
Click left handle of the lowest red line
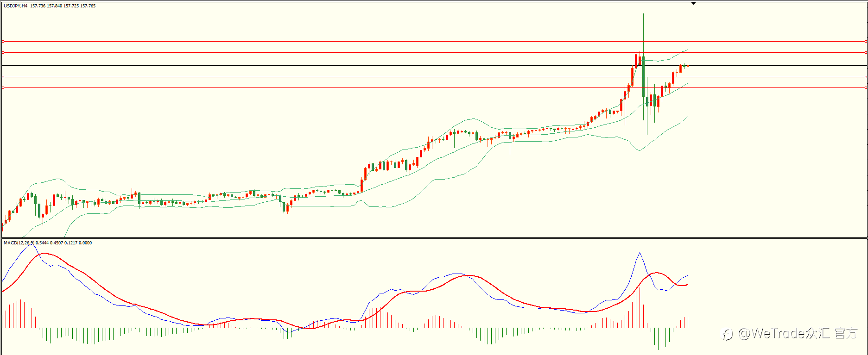(x=3, y=87)
